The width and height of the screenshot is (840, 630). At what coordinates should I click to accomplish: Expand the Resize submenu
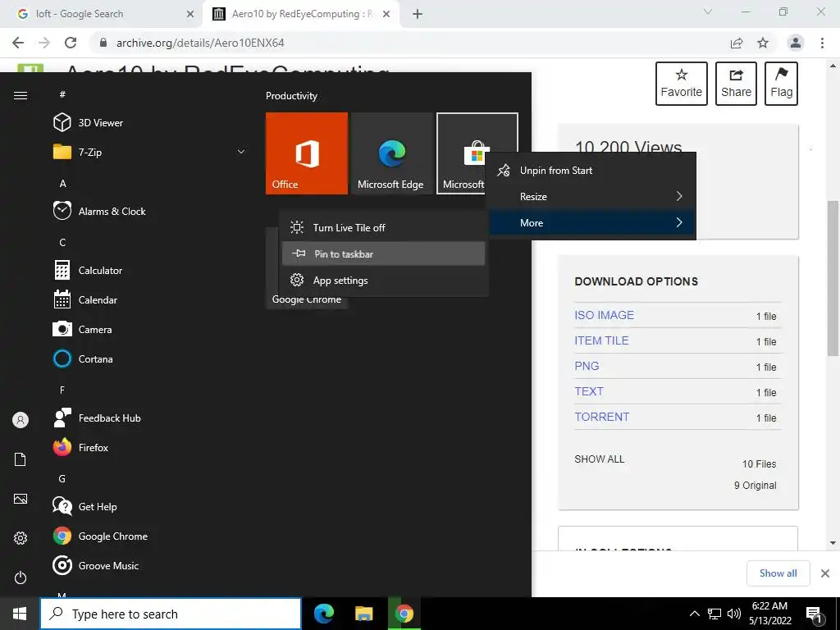(592, 197)
